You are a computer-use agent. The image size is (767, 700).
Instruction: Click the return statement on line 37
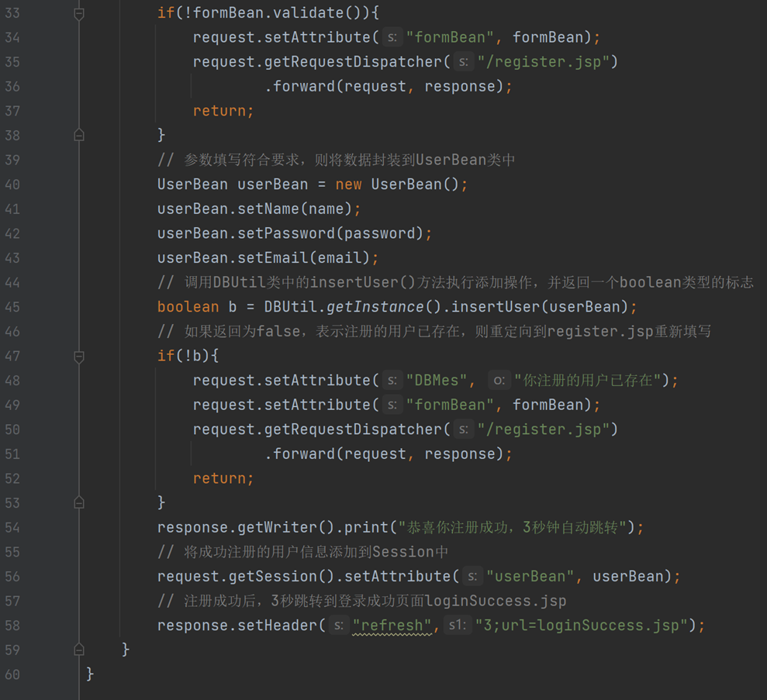(x=223, y=112)
